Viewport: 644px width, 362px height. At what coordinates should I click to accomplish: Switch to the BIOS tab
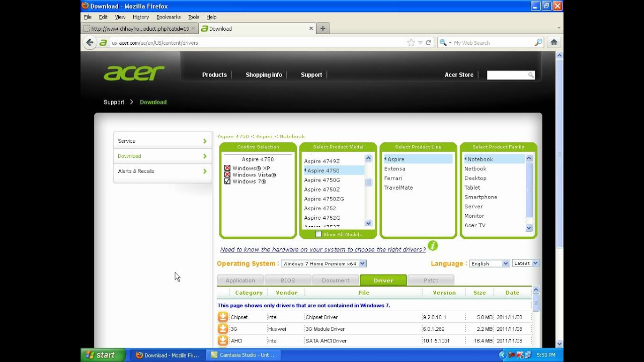(288, 281)
